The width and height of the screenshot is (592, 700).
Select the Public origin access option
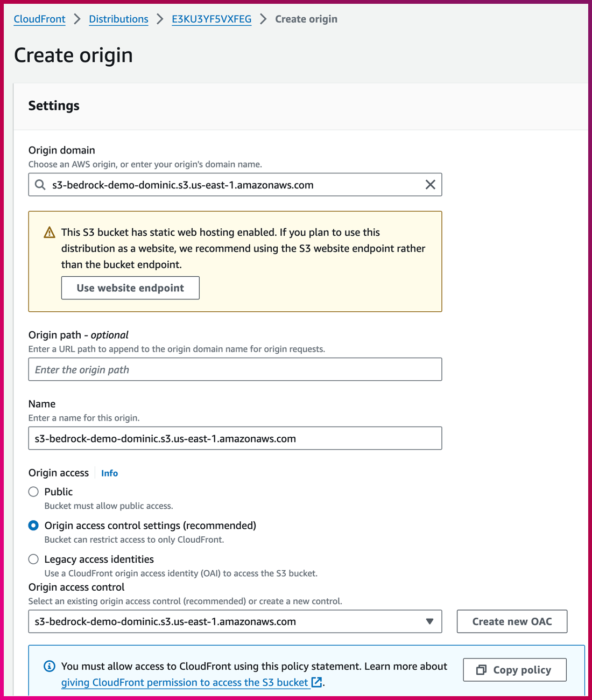34,492
